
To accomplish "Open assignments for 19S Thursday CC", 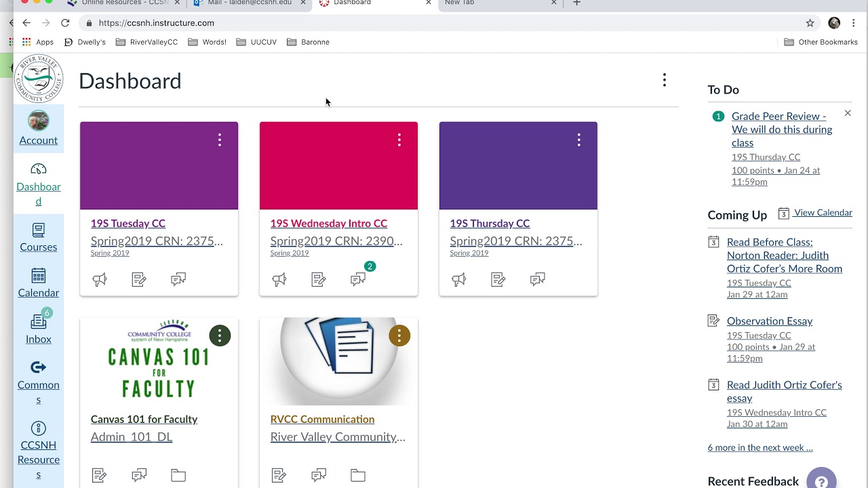I will tap(498, 279).
